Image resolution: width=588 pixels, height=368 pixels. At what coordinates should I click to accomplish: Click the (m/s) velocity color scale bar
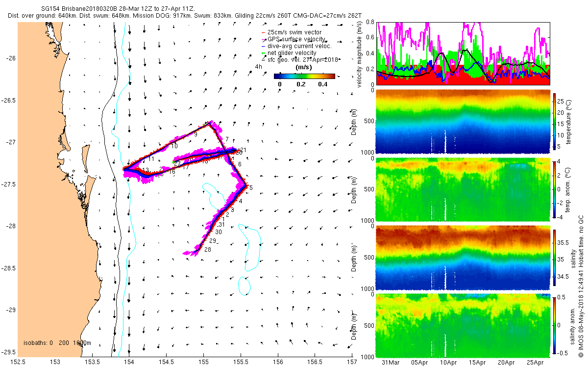tap(304, 76)
